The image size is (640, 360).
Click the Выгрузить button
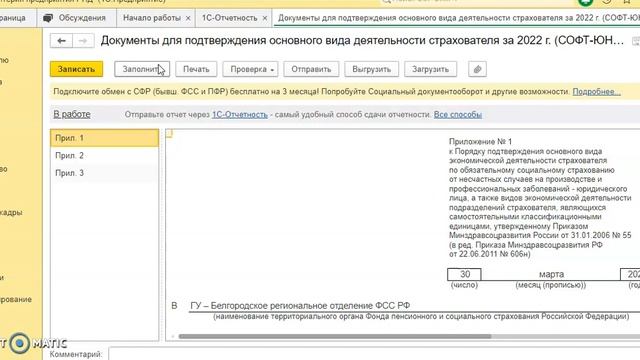pyautogui.click(x=371, y=69)
